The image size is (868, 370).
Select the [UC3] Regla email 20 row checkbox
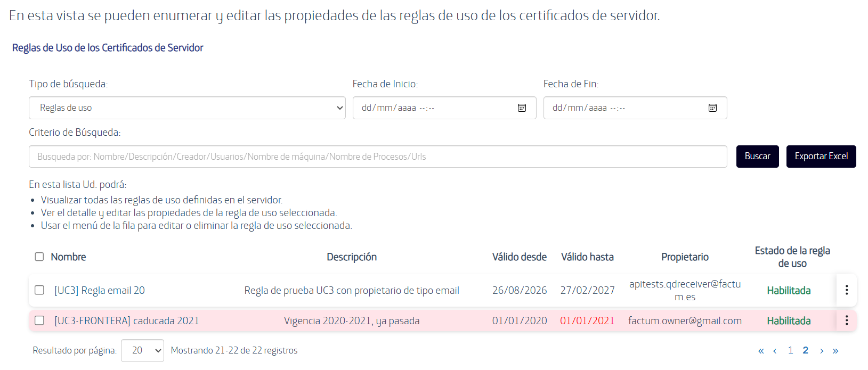pos(39,290)
